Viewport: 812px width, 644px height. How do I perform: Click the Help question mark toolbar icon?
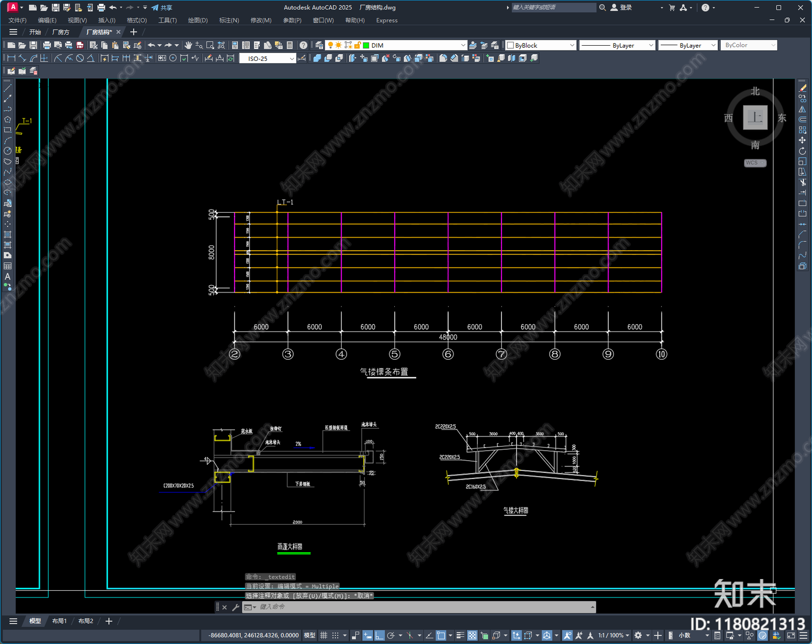tap(303, 45)
